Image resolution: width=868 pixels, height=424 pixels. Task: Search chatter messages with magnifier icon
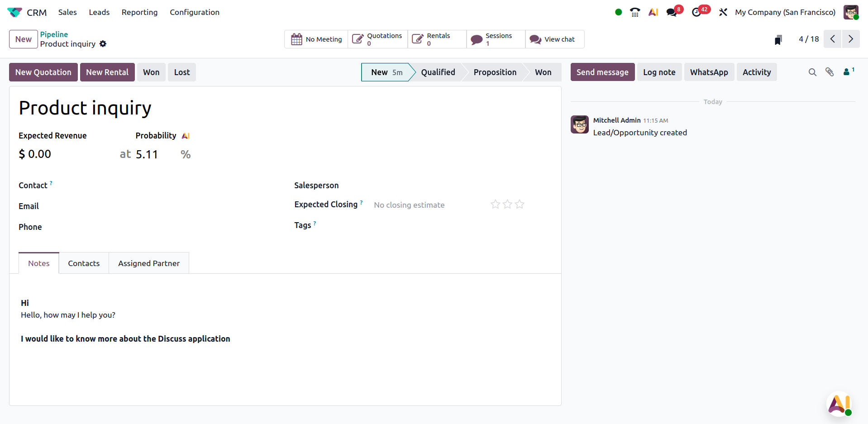click(x=812, y=72)
